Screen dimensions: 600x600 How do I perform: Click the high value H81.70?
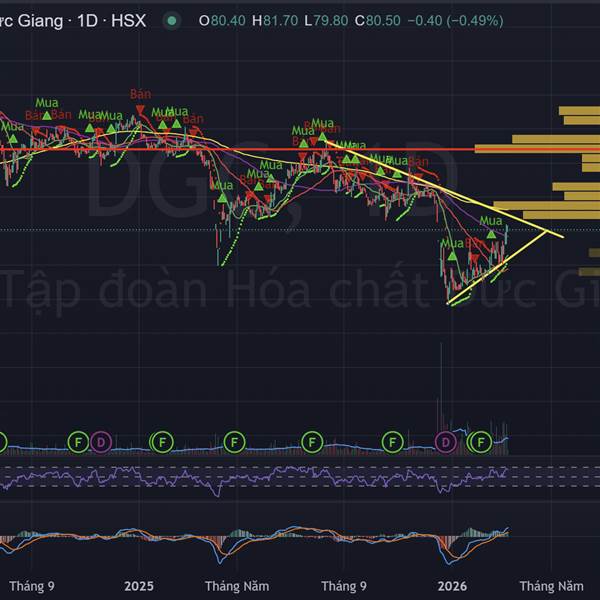click(x=275, y=21)
